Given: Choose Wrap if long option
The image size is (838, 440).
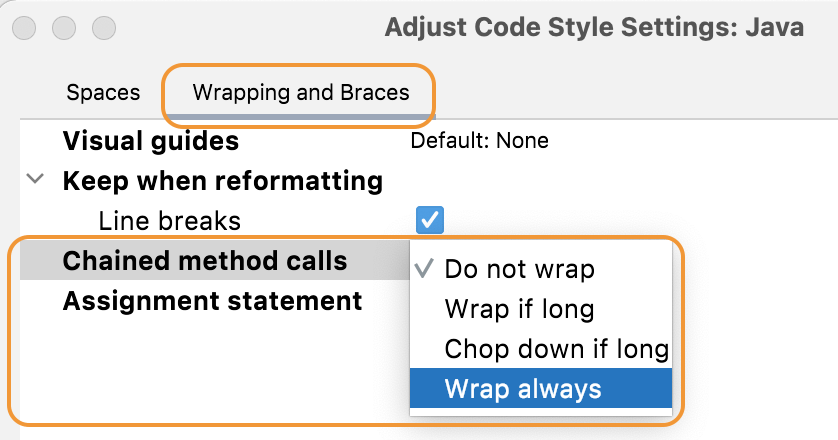Looking at the screenshot, I should click(519, 309).
